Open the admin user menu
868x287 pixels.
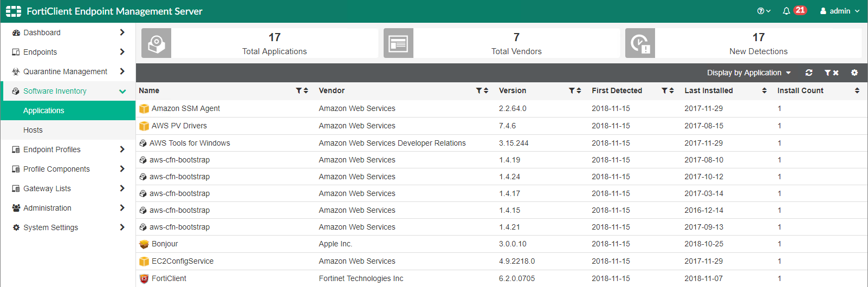coord(840,11)
